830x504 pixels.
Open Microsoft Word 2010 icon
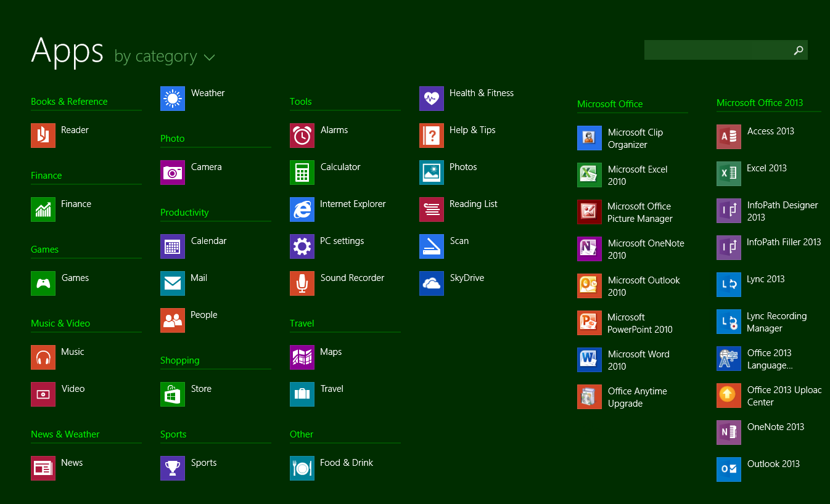point(590,360)
